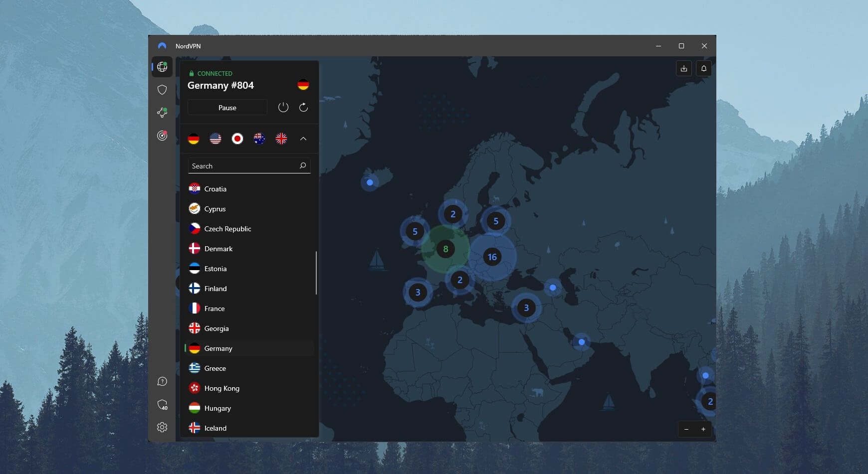Select Estonia in the country list
The image size is (868, 474).
coord(249,269)
